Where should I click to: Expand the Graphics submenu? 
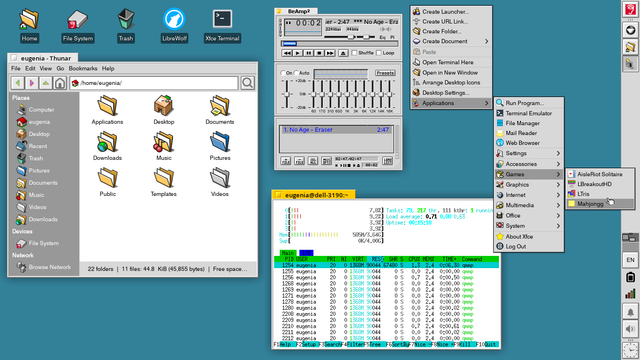(x=529, y=184)
